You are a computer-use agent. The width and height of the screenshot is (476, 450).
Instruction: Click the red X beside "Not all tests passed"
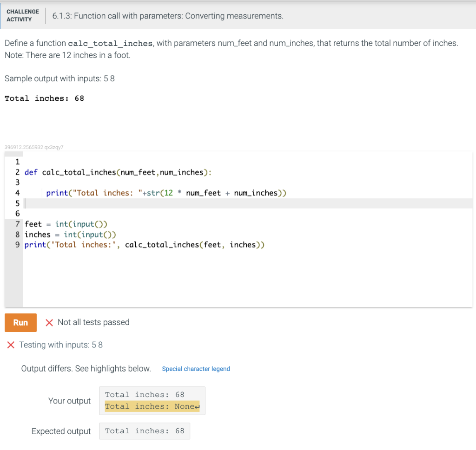(50, 322)
